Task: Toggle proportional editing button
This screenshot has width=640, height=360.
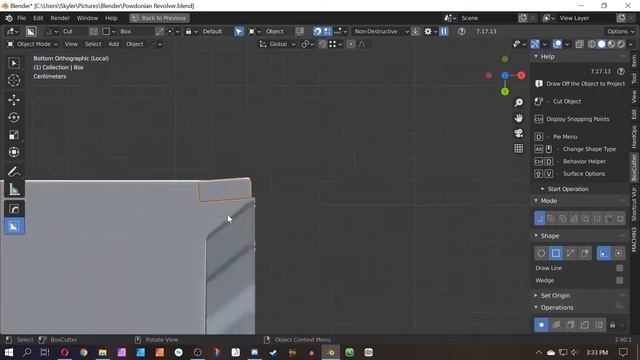Action: click(351, 44)
